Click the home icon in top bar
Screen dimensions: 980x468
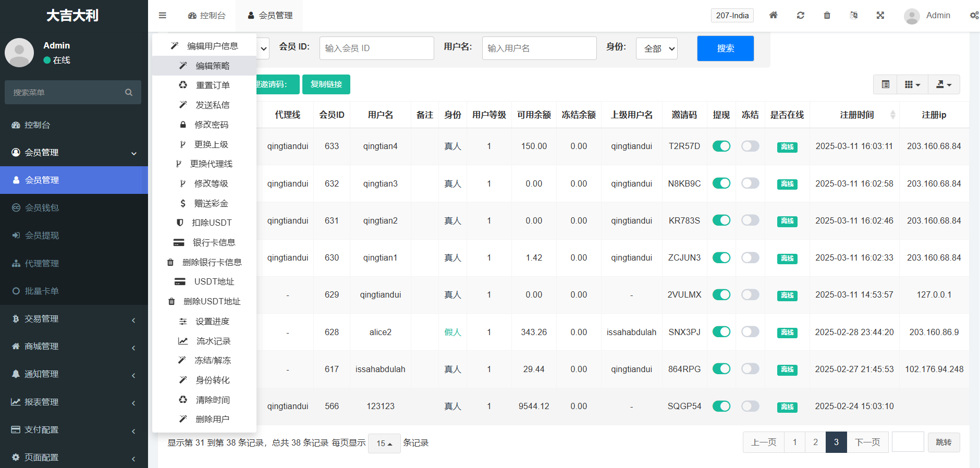(x=774, y=16)
